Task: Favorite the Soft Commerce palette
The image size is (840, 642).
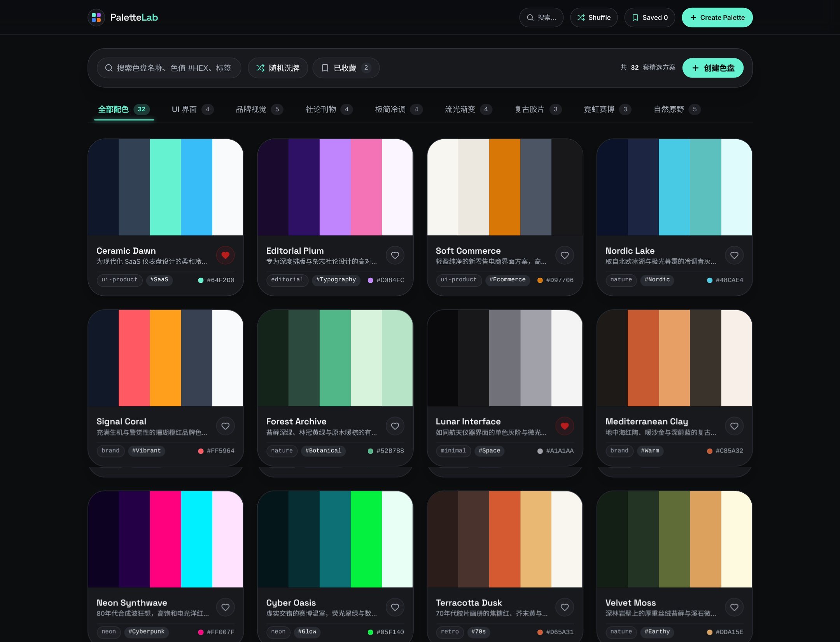Action: [565, 255]
